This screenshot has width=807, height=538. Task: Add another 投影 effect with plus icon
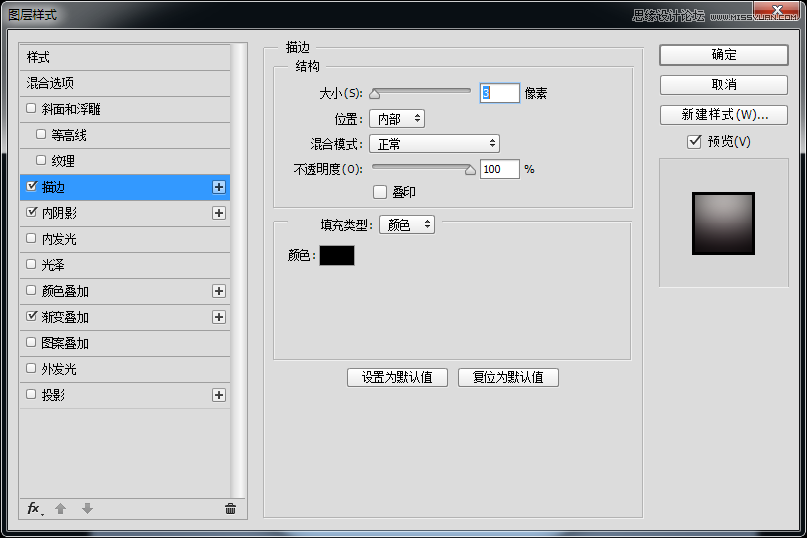pyautogui.click(x=219, y=395)
